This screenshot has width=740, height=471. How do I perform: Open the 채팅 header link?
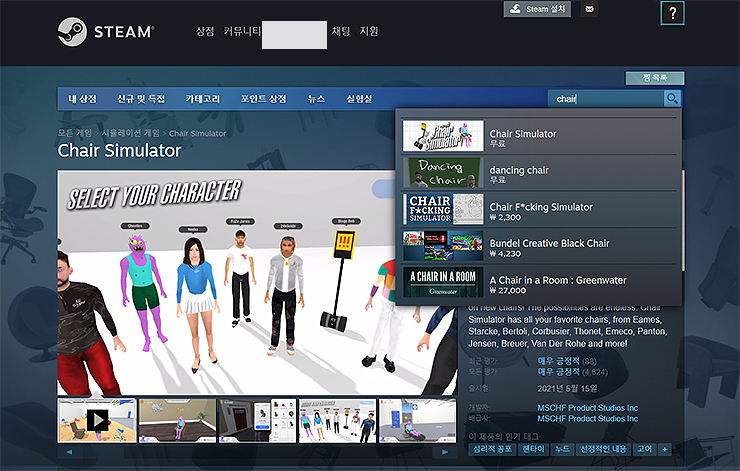[341, 32]
